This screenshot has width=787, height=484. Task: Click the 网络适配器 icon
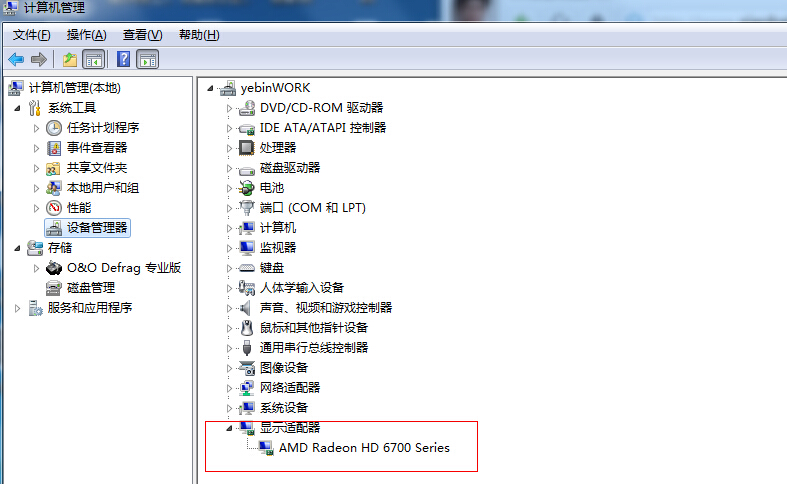(247, 388)
